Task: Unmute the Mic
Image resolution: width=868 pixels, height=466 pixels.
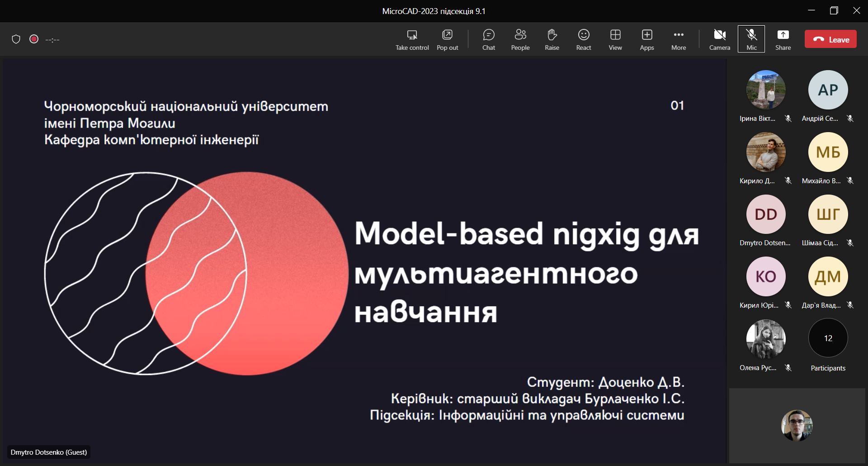Action: [751, 39]
